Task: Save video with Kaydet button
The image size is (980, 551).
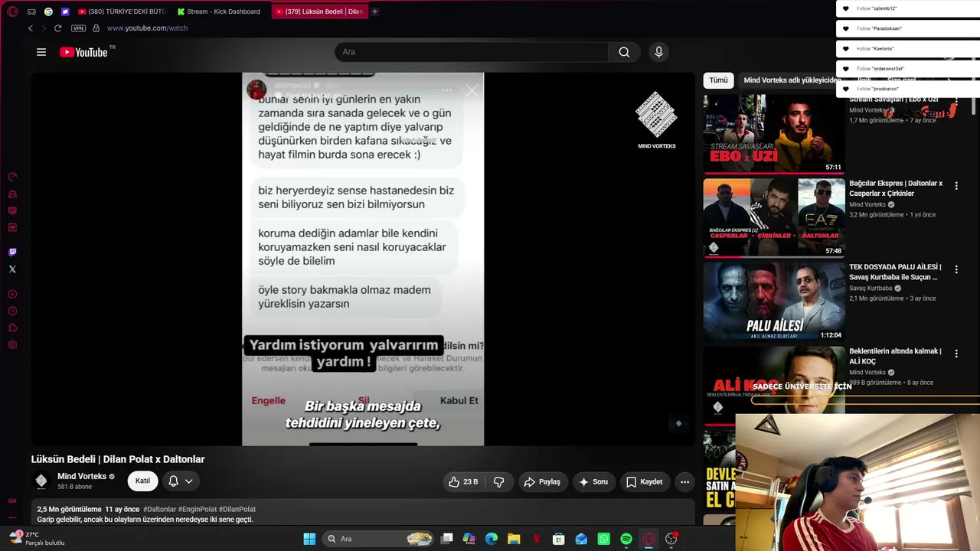Action: click(x=645, y=481)
